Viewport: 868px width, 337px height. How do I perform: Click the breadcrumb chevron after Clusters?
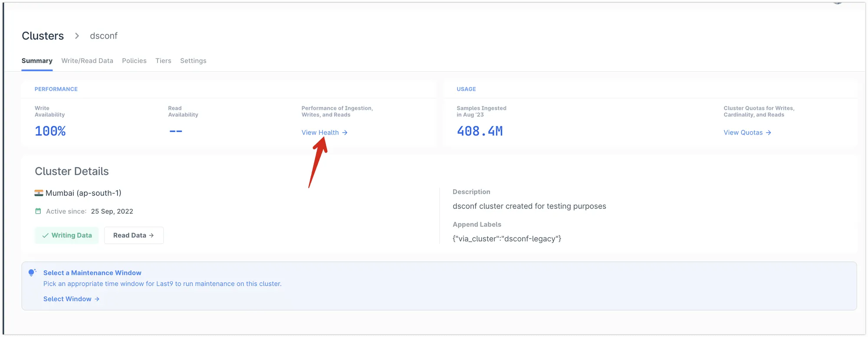(x=77, y=36)
